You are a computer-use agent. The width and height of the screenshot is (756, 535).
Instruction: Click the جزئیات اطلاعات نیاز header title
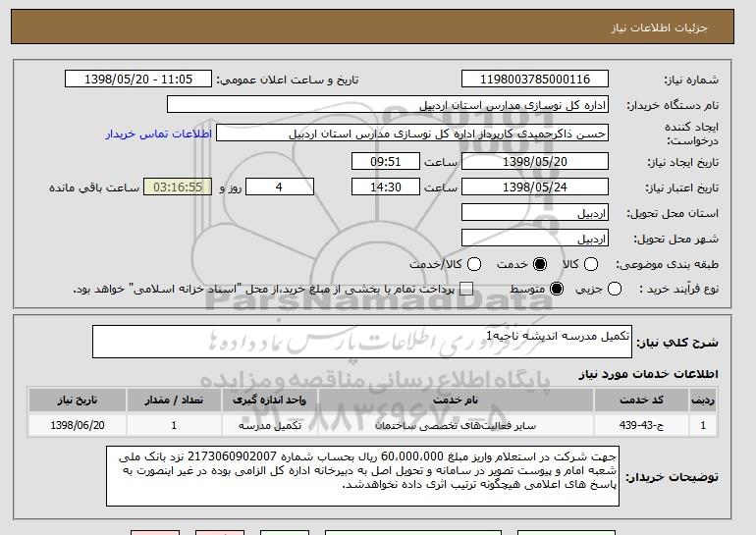(659, 27)
